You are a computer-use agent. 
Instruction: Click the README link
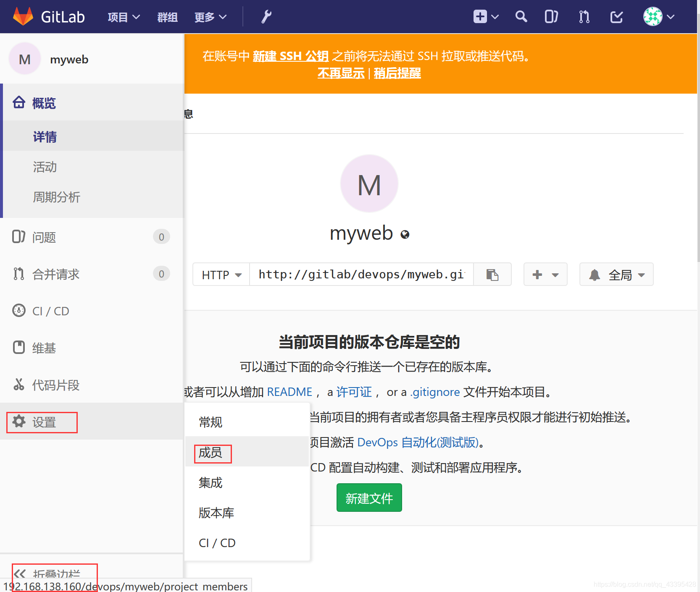(289, 392)
